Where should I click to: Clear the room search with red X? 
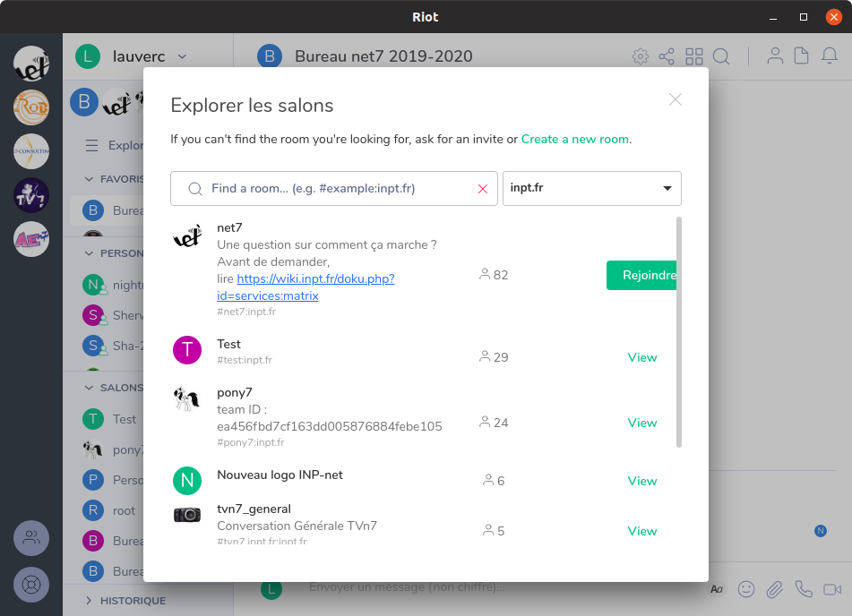pos(483,189)
